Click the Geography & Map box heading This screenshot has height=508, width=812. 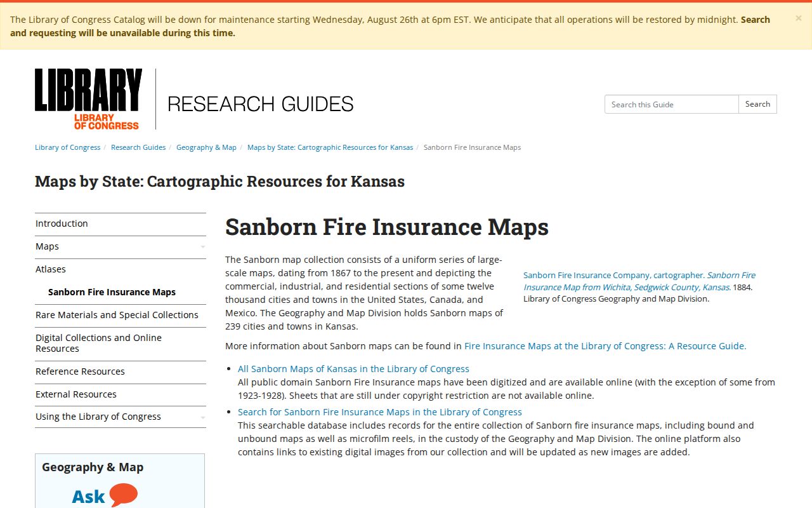point(93,467)
